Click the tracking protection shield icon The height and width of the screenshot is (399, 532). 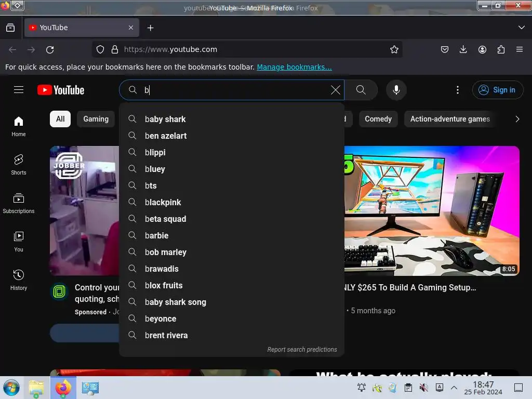pyautogui.click(x=100, y=49)
